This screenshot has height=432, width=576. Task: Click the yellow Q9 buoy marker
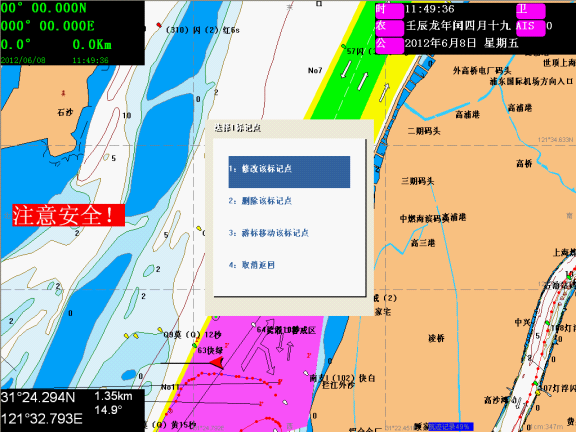(160, 330)
